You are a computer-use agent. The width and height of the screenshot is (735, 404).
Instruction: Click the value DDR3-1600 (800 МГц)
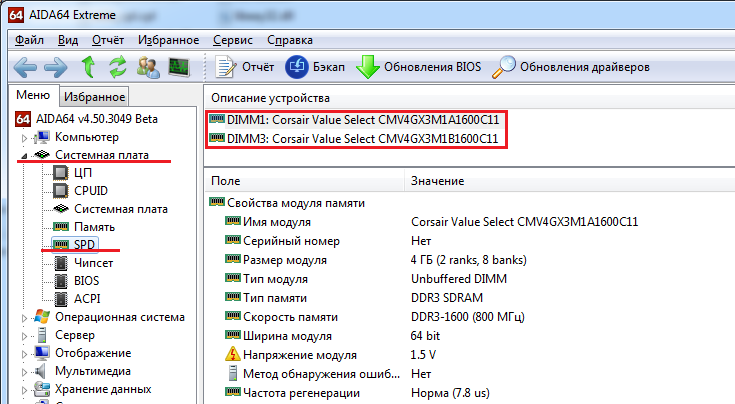[x=467, y=317]
